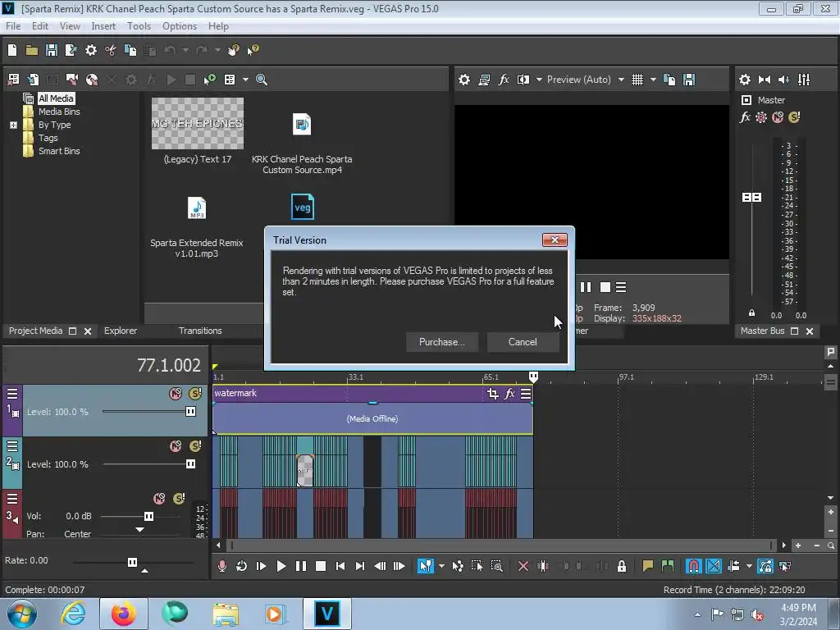840x630 pixels.
Task: Open the Undo history dropdown arrow
Action: coord(185,50)
